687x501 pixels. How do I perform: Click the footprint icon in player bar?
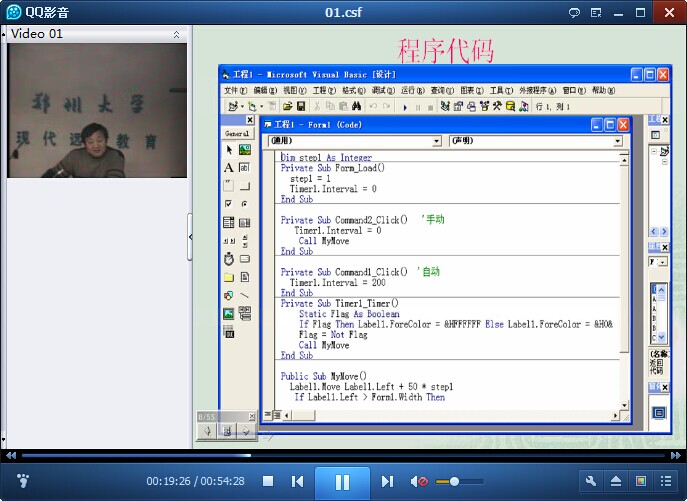pyautogui.click(x=23, y=481)
